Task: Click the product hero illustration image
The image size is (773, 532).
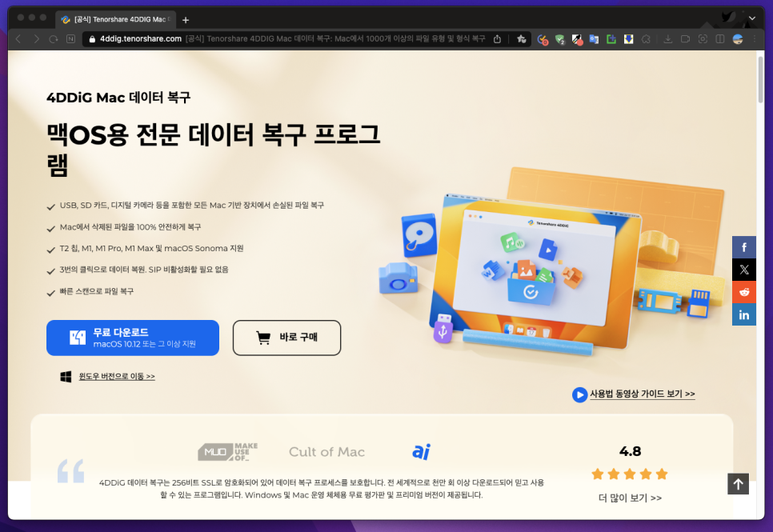Action: (552, 262)
